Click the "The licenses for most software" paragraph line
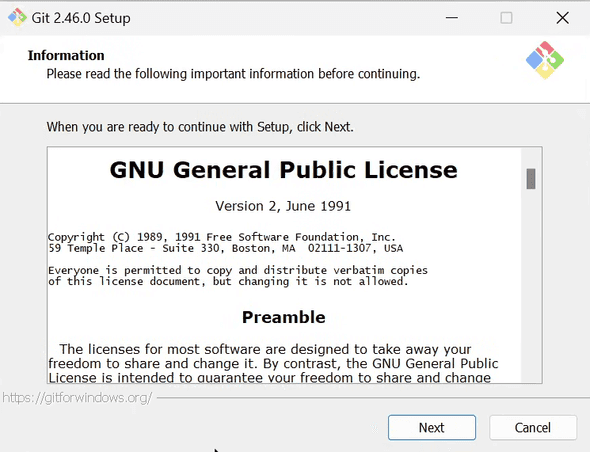This screenshot has width=590, height=452. pyautogui.click(x=265, y=349)
